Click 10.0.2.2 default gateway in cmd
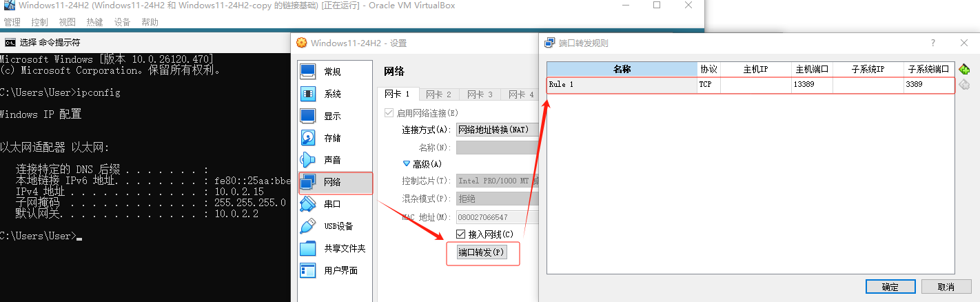This screenshot has width=980, height=302. [236, 214]
